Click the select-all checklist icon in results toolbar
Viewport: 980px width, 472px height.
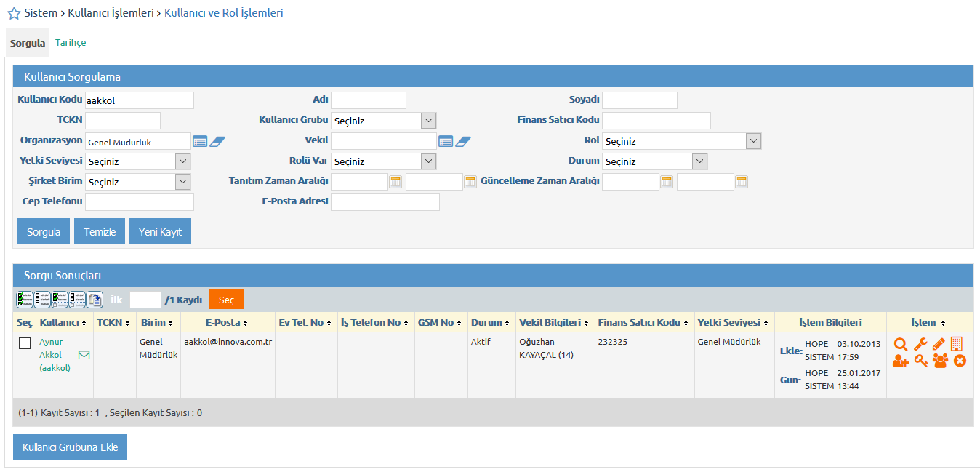[24, 299]
